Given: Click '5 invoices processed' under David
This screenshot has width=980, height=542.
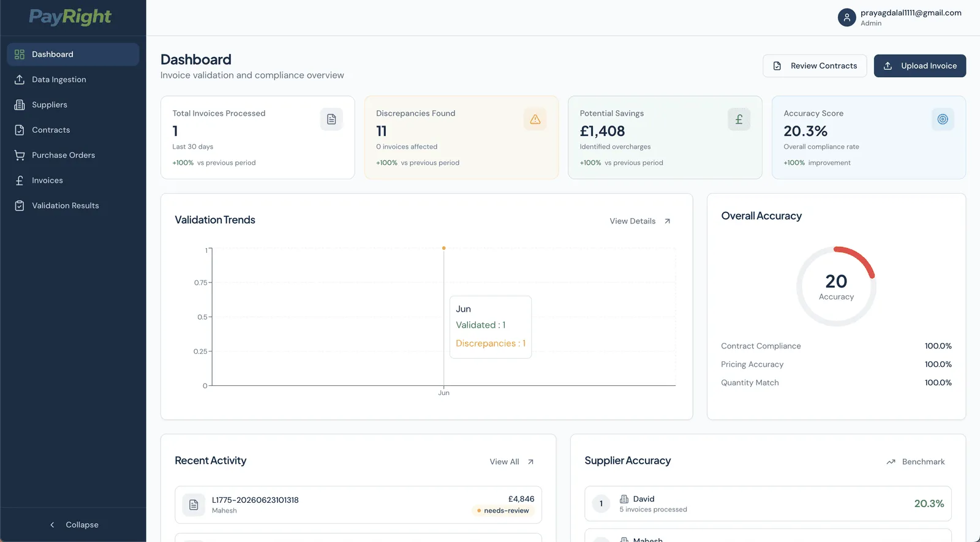Looking at the screenshot, I should [x=653, y=510].
